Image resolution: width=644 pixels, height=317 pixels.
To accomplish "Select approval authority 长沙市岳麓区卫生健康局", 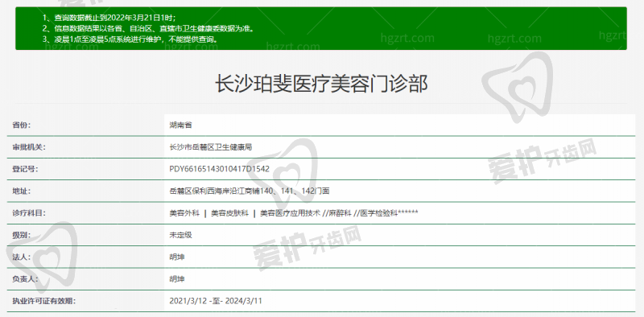I will 211,147.
